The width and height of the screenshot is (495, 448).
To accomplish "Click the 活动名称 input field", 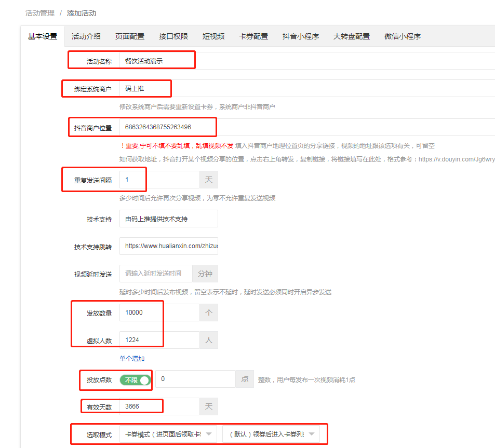I will coord(307,61).
